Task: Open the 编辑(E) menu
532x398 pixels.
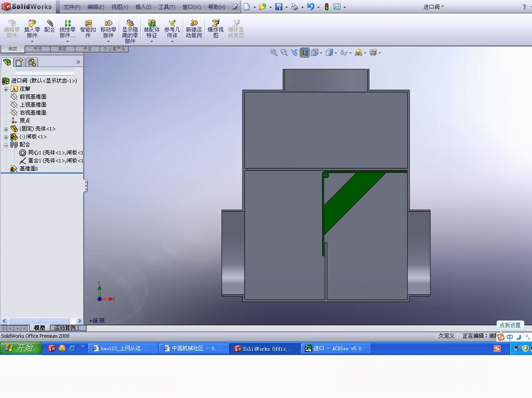Action: tap(96, 7)
